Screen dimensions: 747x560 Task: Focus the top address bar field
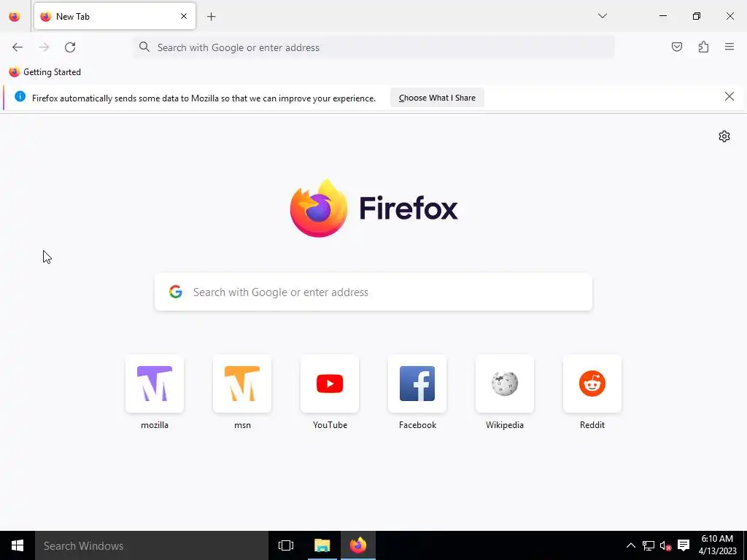[373, 47]
